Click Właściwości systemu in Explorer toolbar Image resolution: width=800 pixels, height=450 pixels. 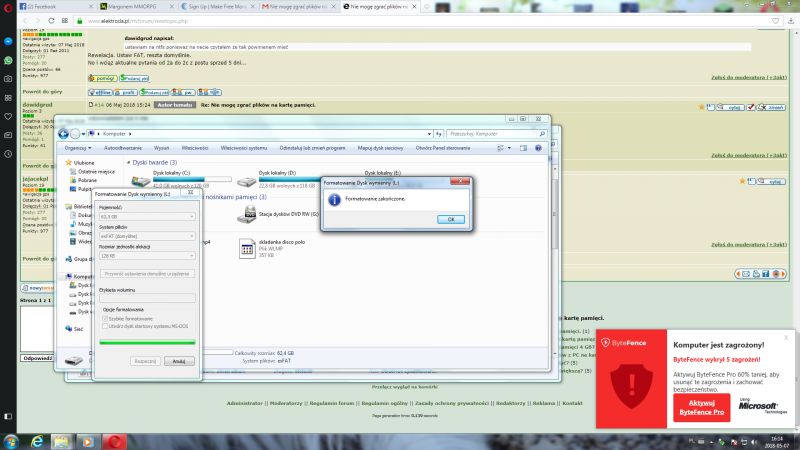click(244, 148)
